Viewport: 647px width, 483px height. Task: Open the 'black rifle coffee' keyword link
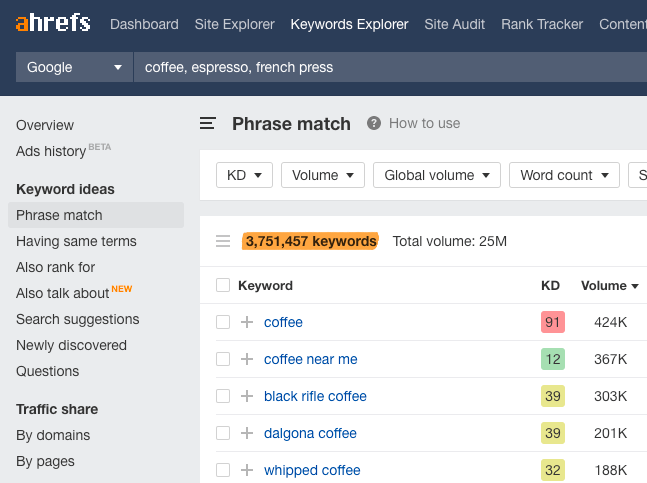coord(315,396)
